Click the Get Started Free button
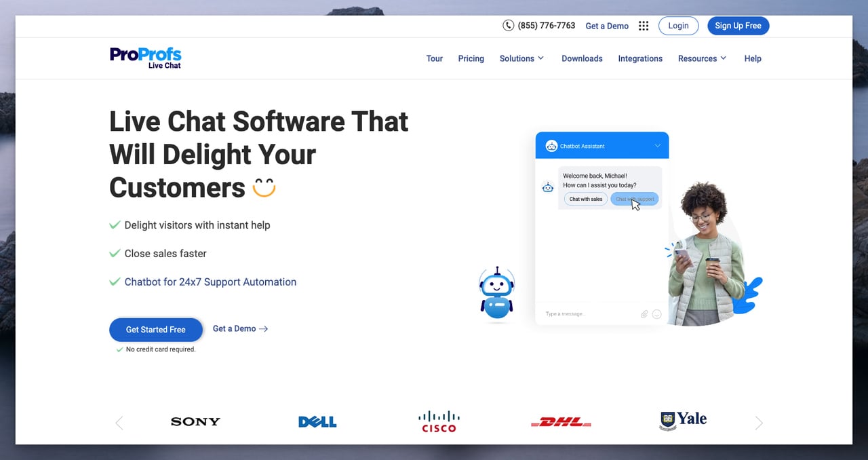 pos(155,330)
